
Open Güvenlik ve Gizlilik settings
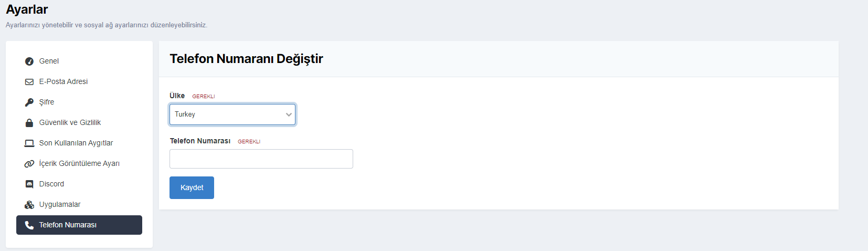pos(70,123)
